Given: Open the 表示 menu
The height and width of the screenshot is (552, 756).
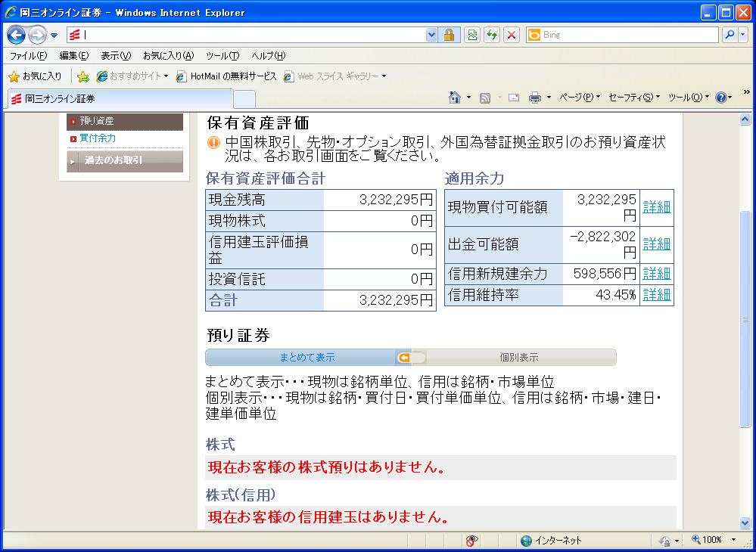Looking at the screenshot, I should point(115,56).
